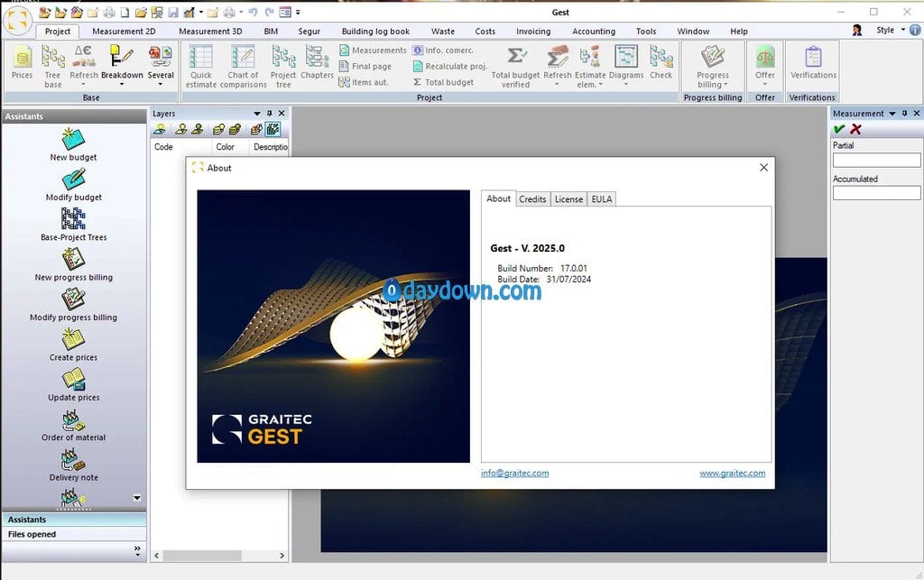This screenshot has width=924, height=580.
Task: Click the Items aut. ribbon button
Action: (364, 82)
